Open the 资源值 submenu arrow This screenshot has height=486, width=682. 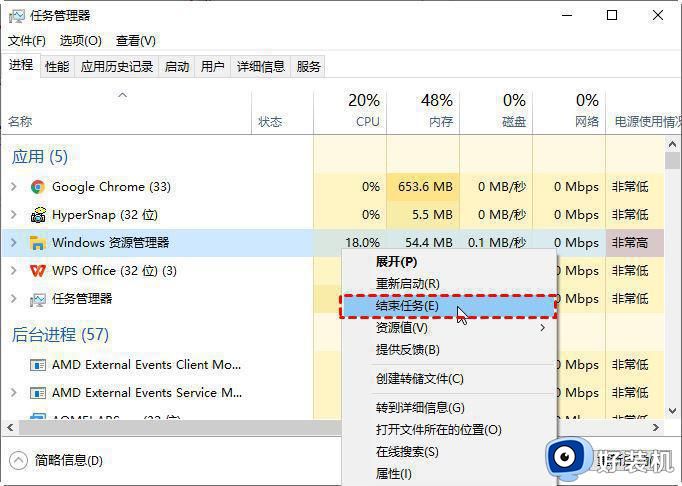(542, 327)
